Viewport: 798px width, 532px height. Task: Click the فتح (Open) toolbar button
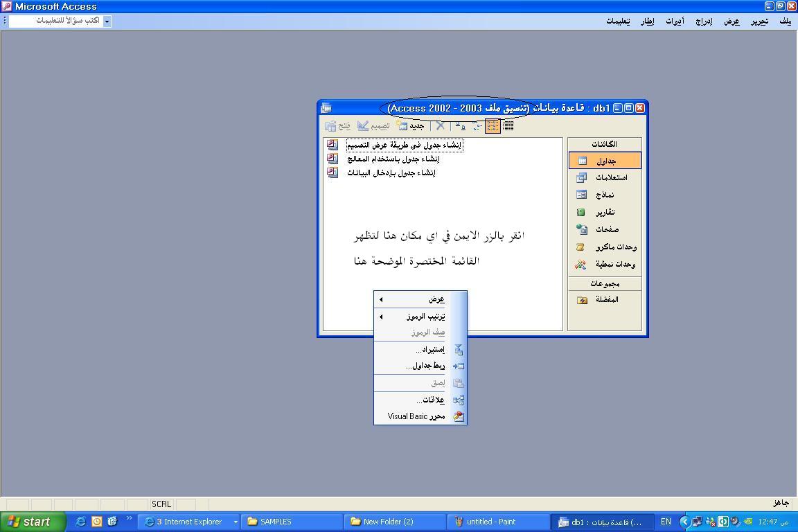click(338, 126)
